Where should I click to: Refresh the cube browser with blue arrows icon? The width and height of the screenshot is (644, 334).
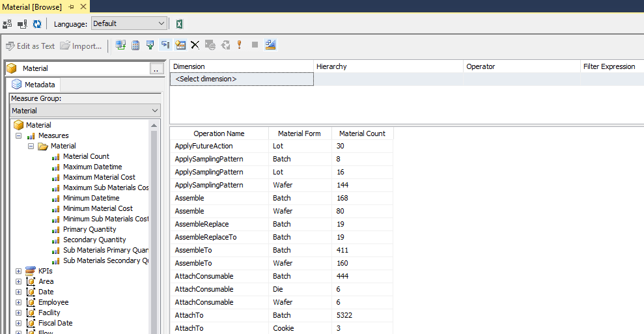pos(37,24)
